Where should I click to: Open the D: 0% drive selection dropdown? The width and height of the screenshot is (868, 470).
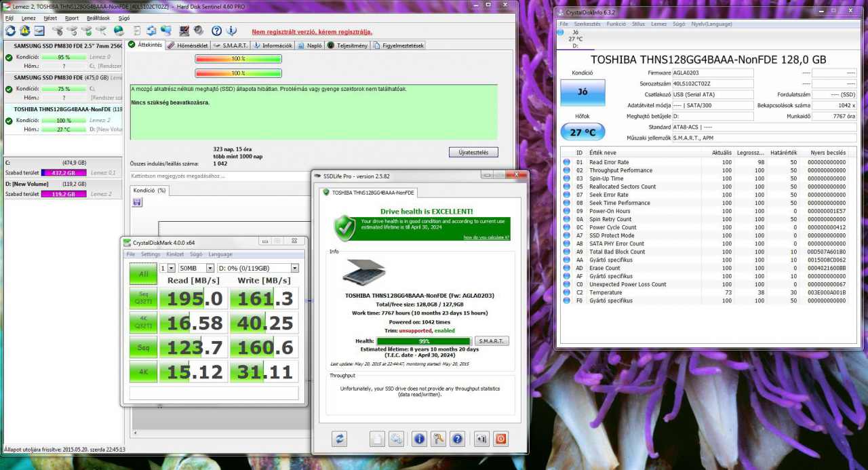(x=258, y=268)
